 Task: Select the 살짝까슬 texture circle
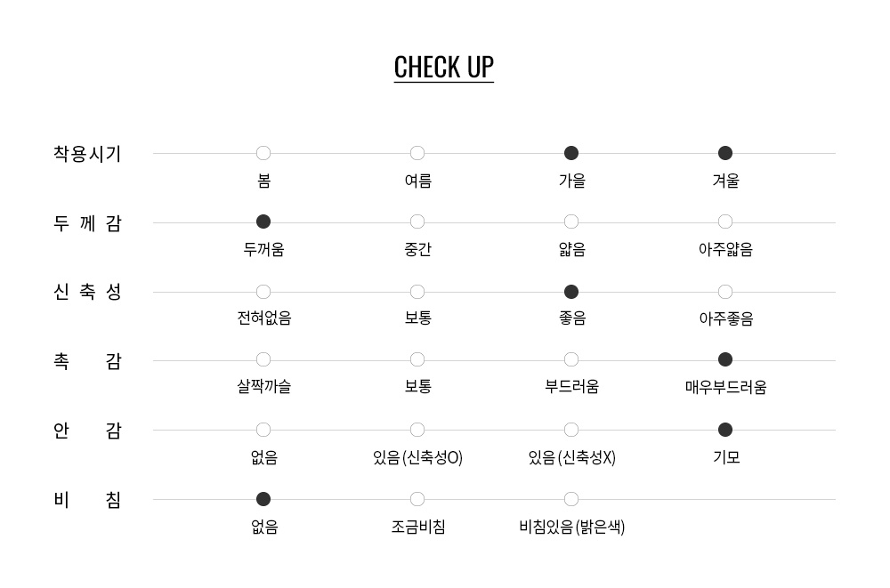click(263, 359)
